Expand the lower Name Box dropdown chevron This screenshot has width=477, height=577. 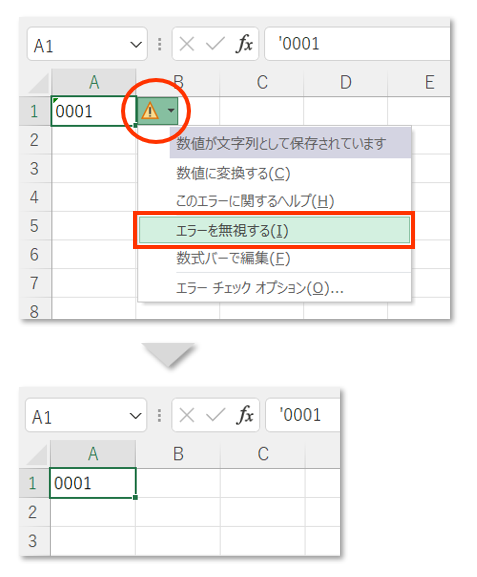coord(135,416)
